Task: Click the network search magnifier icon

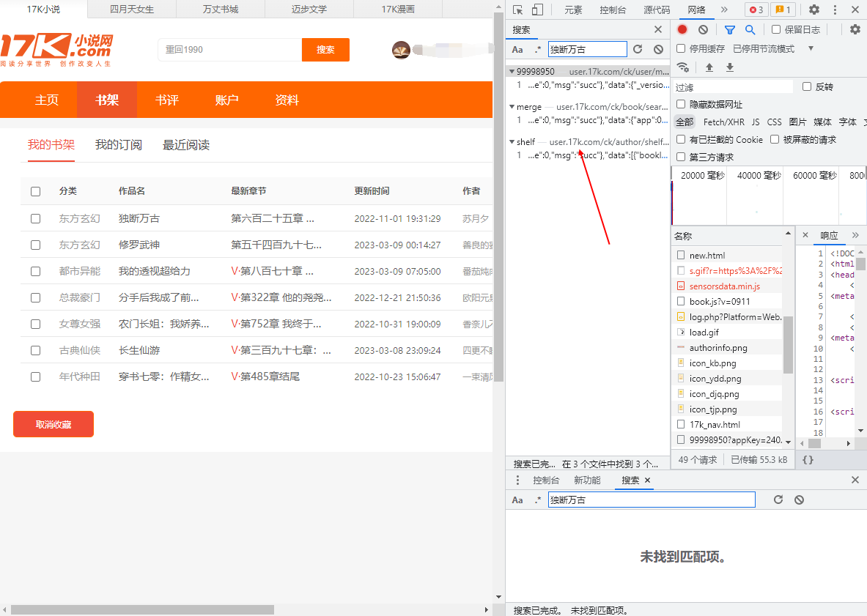Action: [750, 29]
